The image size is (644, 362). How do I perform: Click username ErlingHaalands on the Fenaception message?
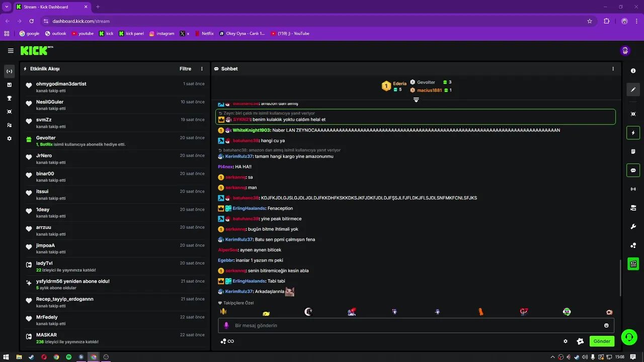click(x=249, y=208)
